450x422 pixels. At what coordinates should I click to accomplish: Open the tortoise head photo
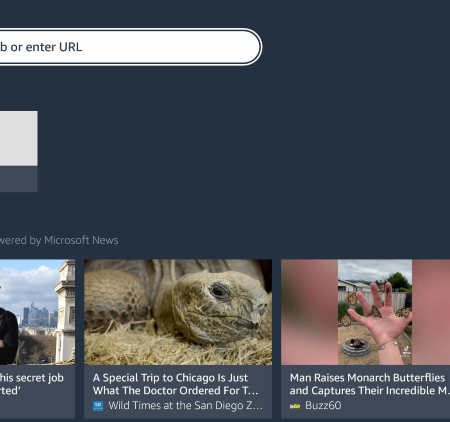[178, 312]
